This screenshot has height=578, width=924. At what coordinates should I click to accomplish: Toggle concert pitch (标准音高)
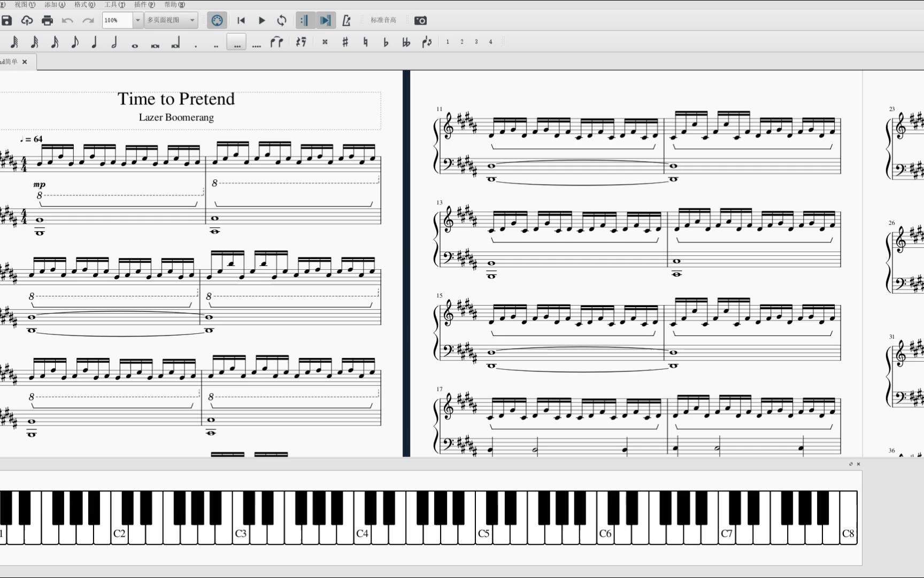point(384,20)
